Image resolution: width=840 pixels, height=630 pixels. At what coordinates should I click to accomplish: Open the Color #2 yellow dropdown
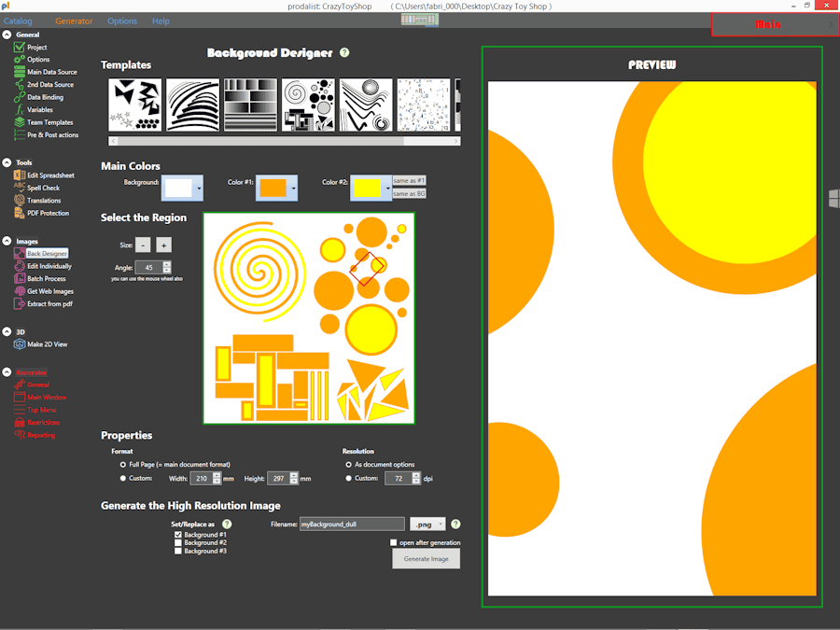[x=387, y=188]
